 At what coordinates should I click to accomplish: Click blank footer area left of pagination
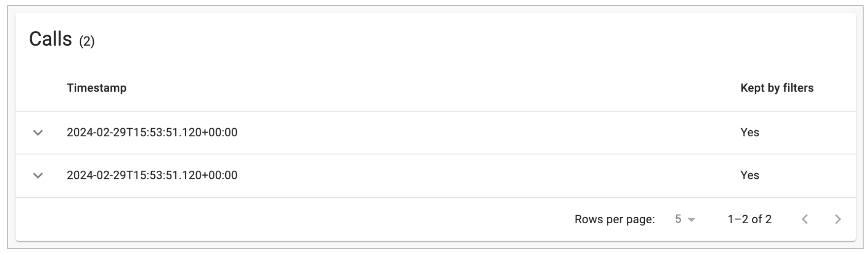288,219
